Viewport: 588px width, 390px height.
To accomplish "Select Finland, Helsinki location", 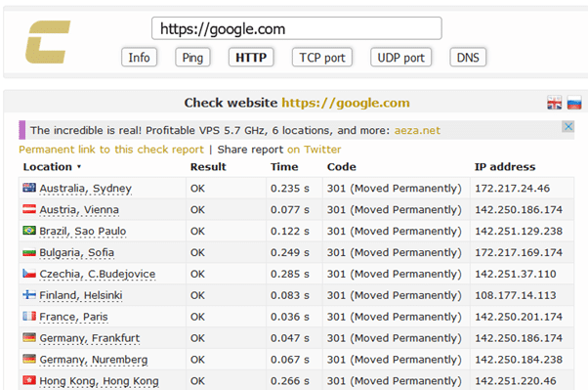I will (x=81, y=295).
